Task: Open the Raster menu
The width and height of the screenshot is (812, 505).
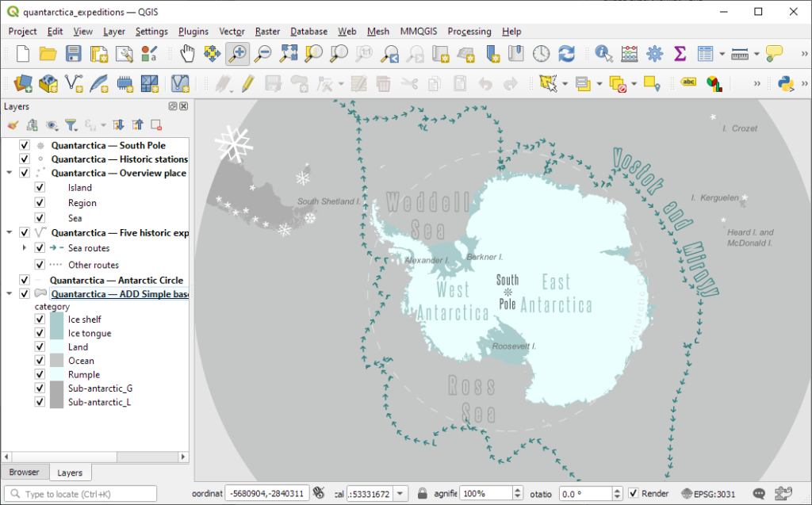Action: point(267,32)
